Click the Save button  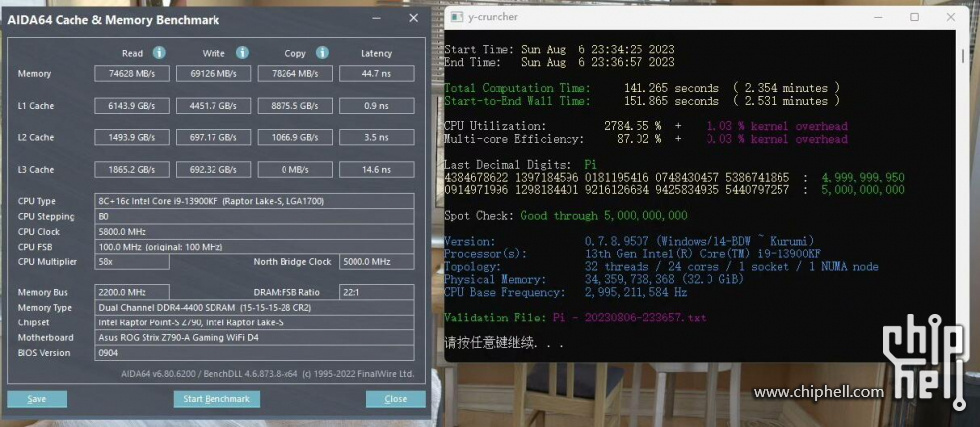click(x=37, y=399)
